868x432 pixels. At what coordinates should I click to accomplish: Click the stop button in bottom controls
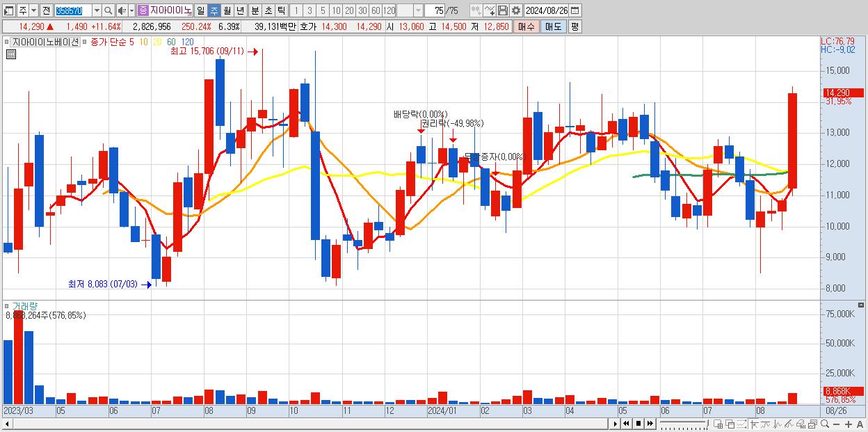(638, 423)
